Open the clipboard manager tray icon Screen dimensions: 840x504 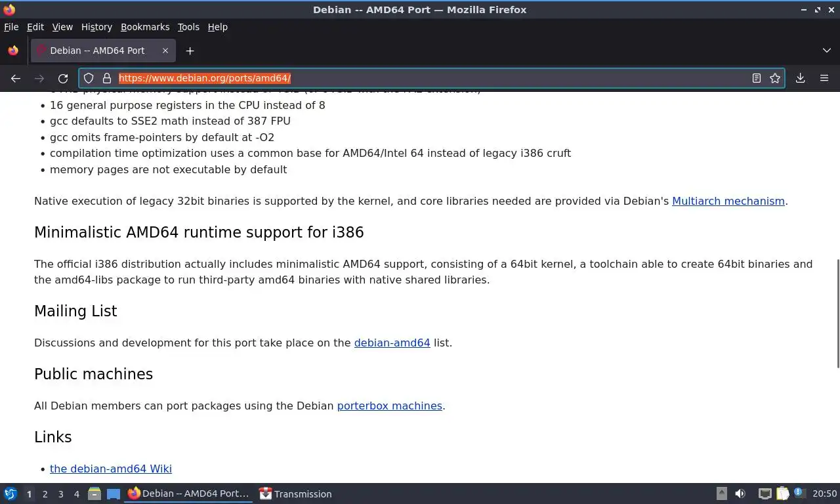coord(782,493)
